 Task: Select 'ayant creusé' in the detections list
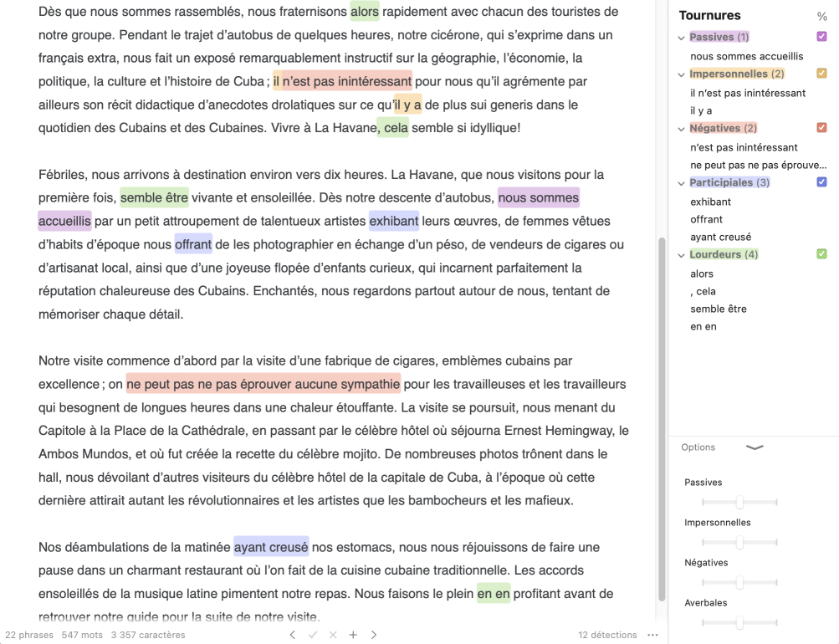pos(720,237)
